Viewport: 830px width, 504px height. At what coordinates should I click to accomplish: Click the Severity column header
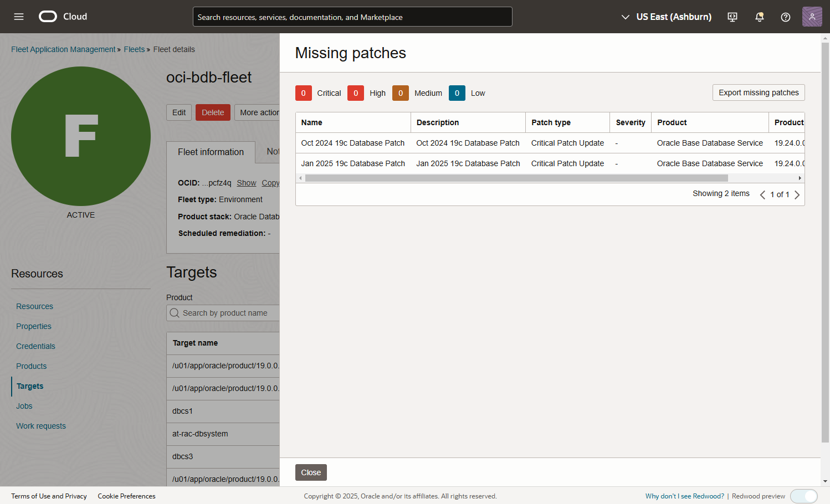coord(631,122)
